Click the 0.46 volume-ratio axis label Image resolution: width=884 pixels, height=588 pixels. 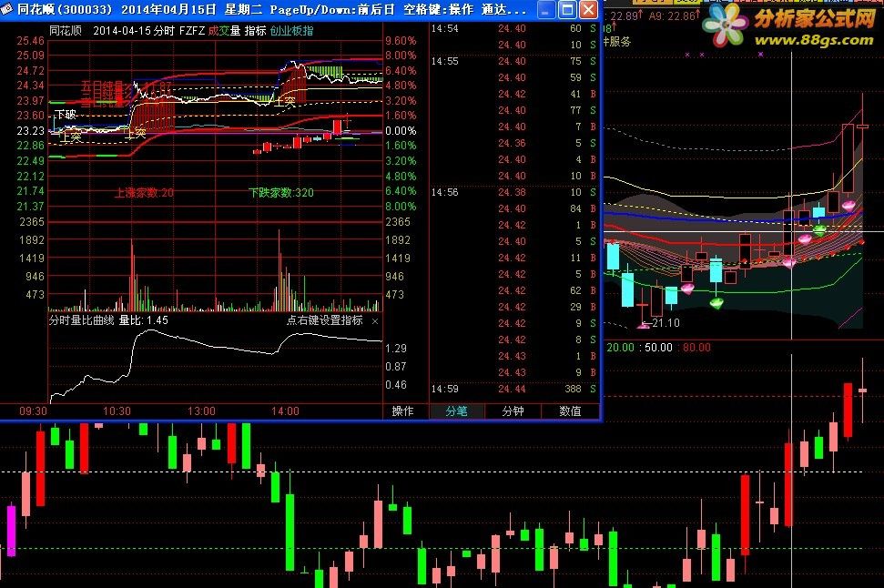pyautogui.click(x=396, y=385)
